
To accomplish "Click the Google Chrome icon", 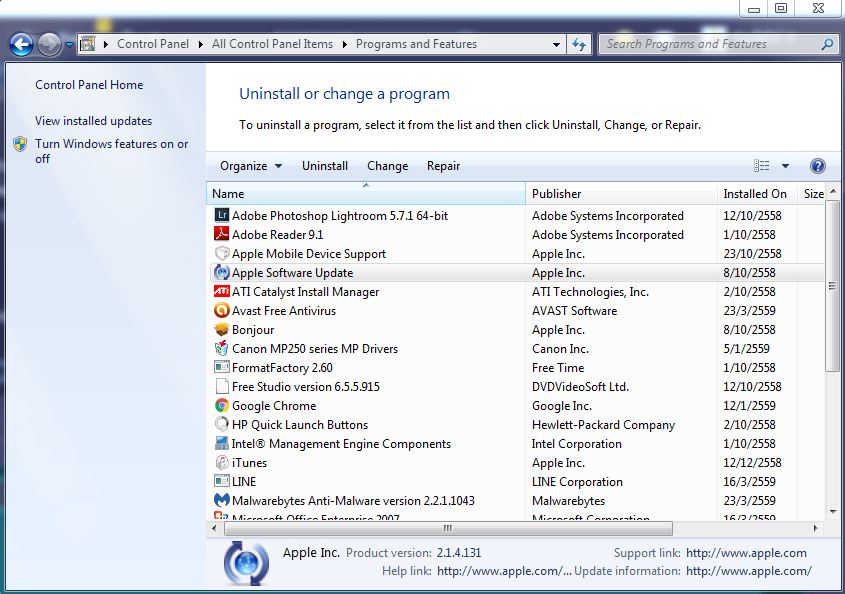I will [221, 405].
